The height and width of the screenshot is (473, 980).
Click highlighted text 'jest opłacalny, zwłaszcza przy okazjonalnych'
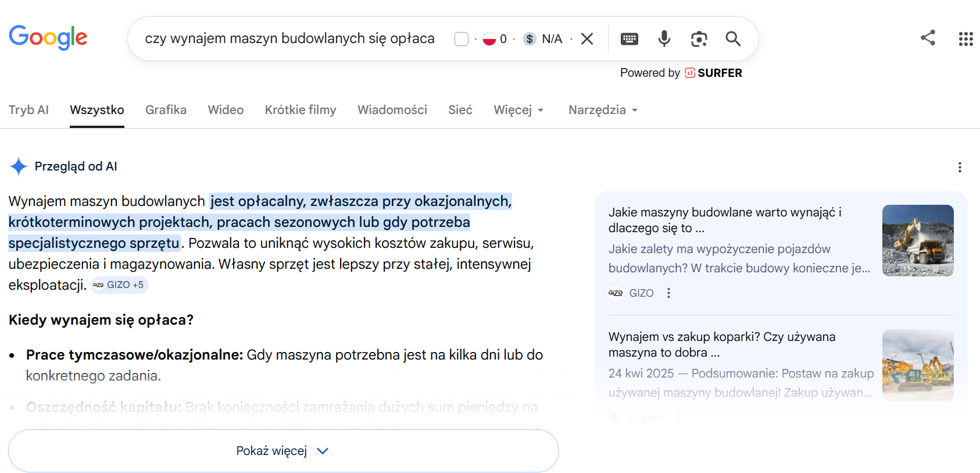(361, 201)
